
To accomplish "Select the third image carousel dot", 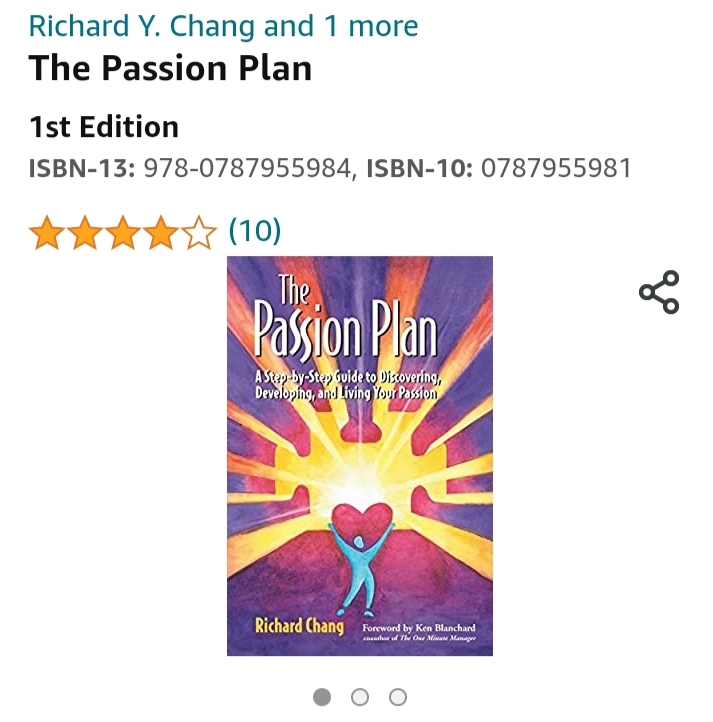I will 397,697.
